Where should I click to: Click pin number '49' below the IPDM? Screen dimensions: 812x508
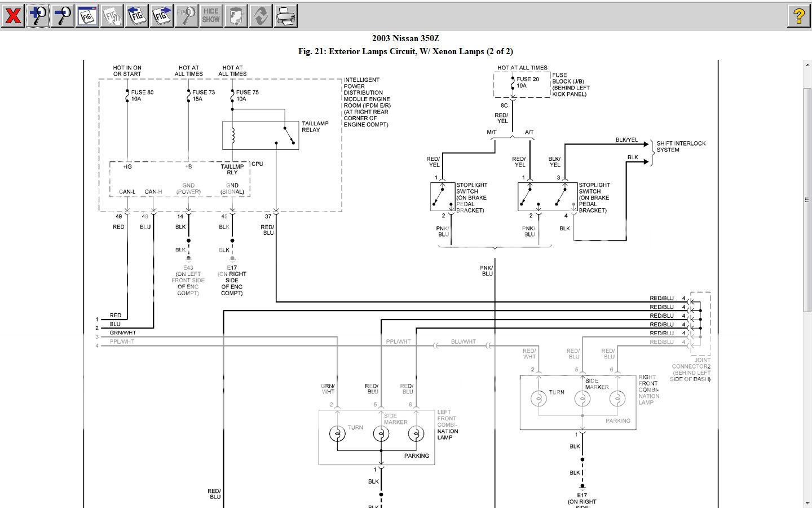pos(118,216)
